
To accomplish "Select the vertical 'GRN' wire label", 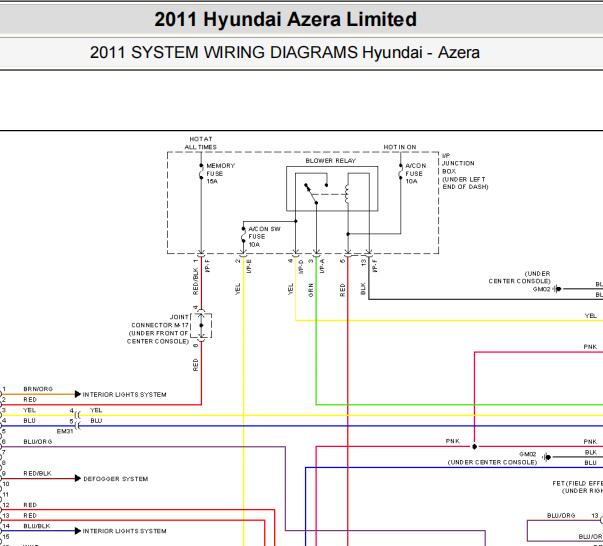I will pyautogui.click(x=311, y=290).
